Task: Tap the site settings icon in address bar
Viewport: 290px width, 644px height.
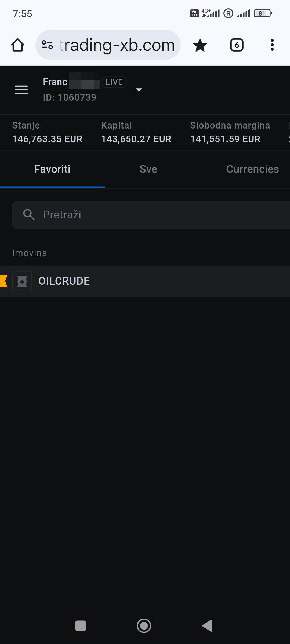Action: click(47, 45)
